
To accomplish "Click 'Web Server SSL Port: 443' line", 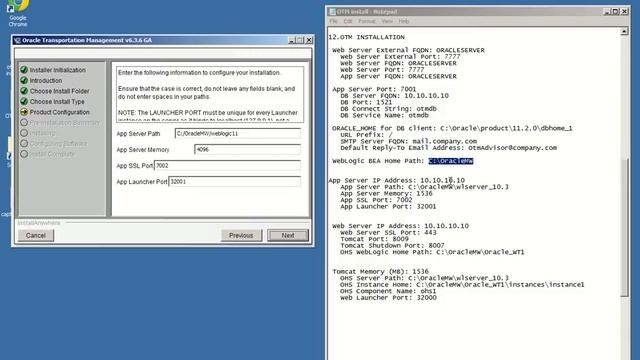I will [x=388, y=233].
